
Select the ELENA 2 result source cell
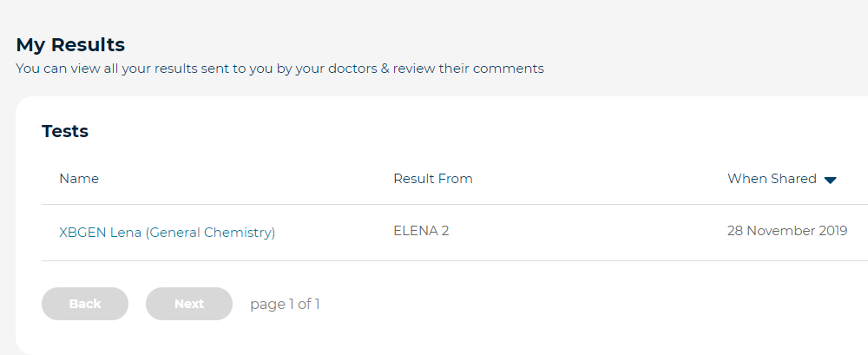coord(421,231)
